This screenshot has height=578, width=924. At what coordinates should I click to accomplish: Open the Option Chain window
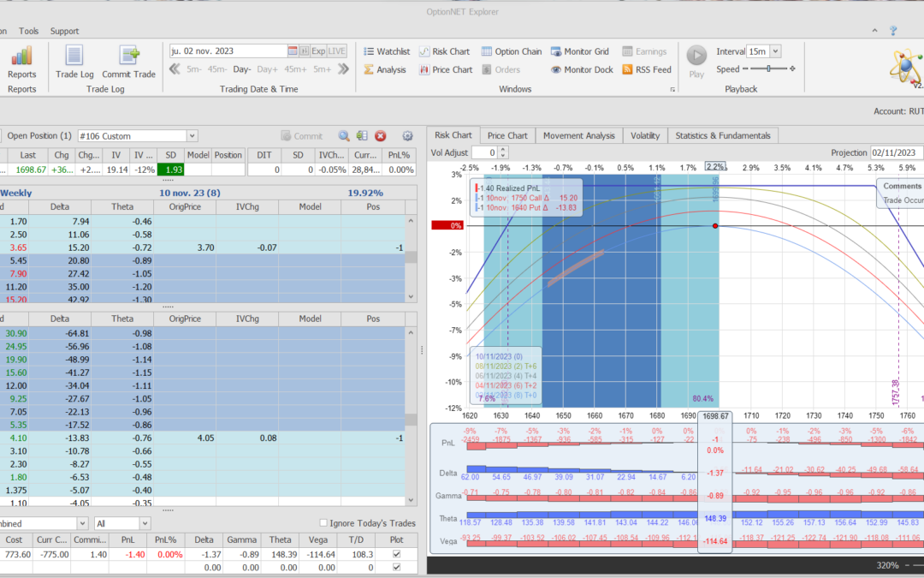pyautogui.click(x=512, y=51)
